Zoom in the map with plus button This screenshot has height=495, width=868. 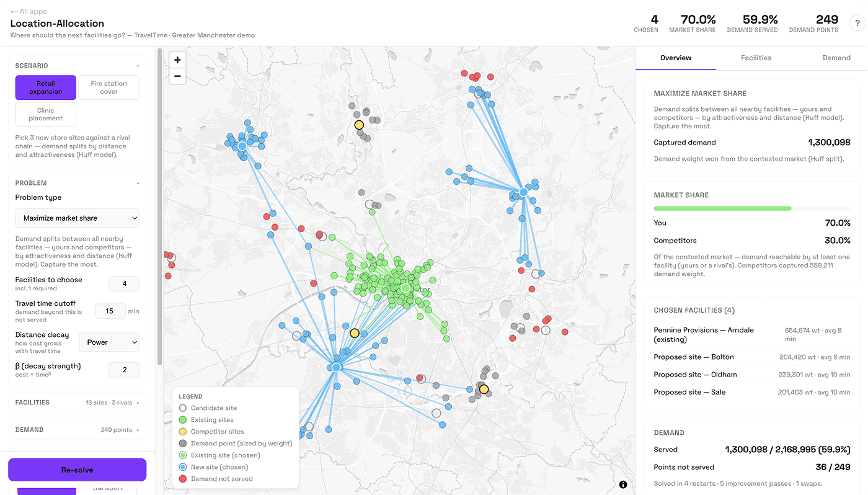[x=177, y=60]
